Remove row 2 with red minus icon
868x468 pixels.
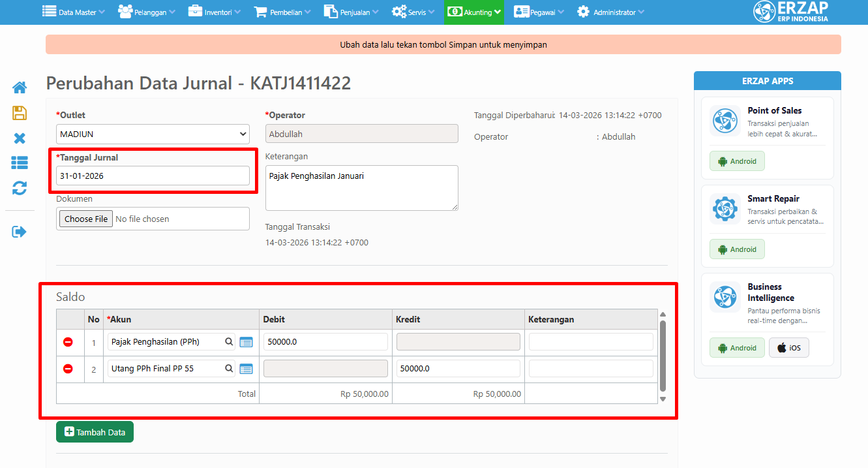tap(68, 369)
